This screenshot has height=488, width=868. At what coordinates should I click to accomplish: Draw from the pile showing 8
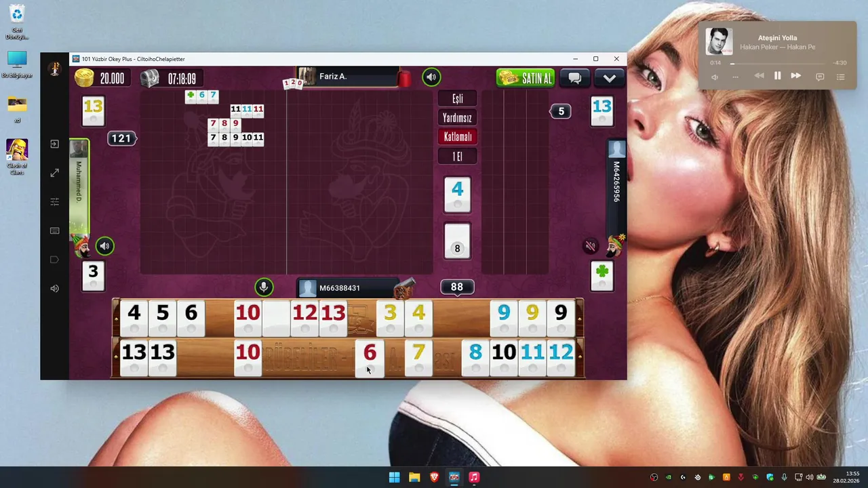click(x=457, y=242)
